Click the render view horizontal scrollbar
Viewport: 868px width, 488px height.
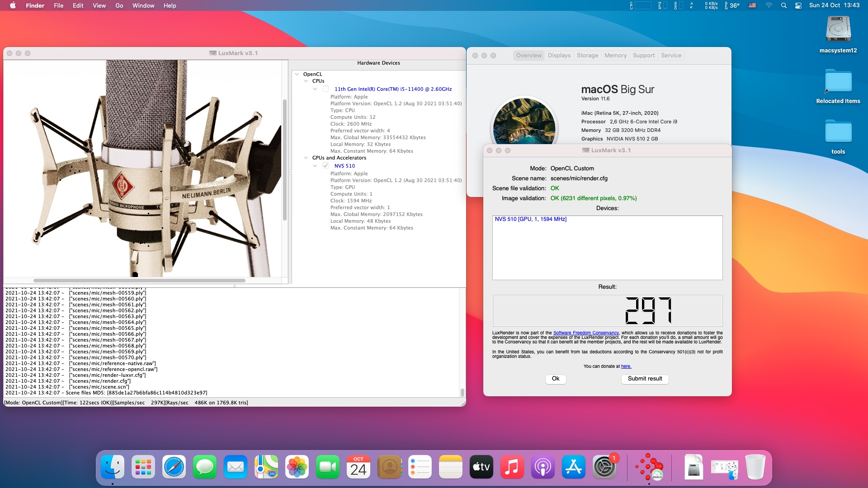tap(139, 281)
